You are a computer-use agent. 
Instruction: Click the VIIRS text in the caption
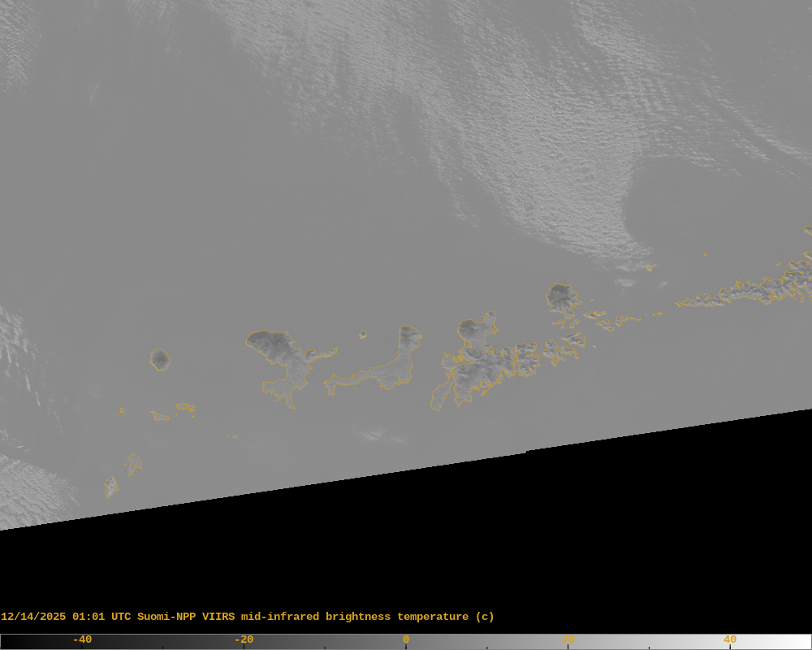tap(219, 617)
